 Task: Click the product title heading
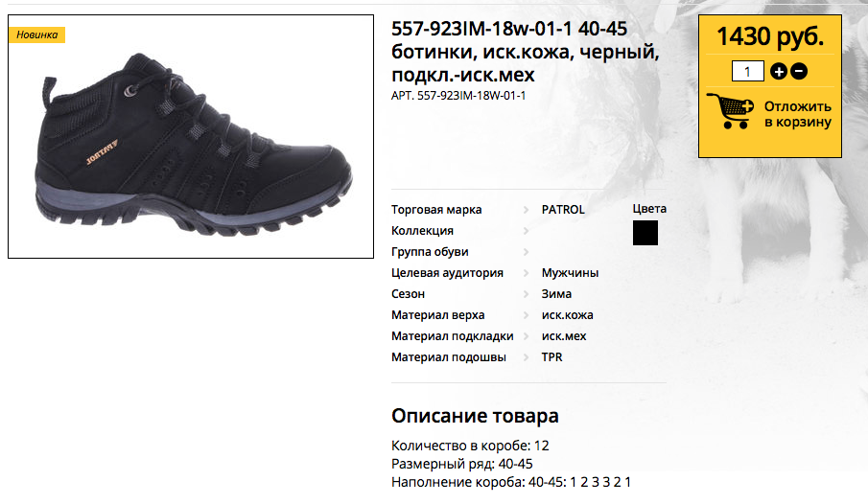(x=526, y=52)
